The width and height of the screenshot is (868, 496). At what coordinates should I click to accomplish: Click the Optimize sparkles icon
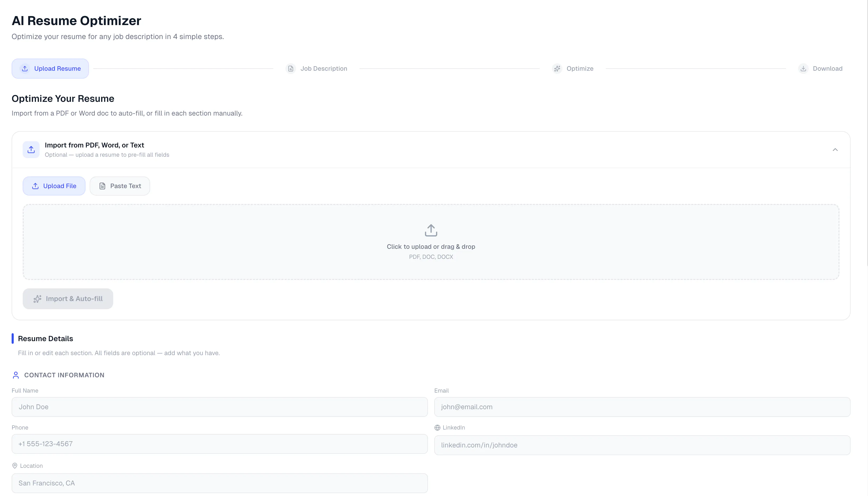pos(557,69)
